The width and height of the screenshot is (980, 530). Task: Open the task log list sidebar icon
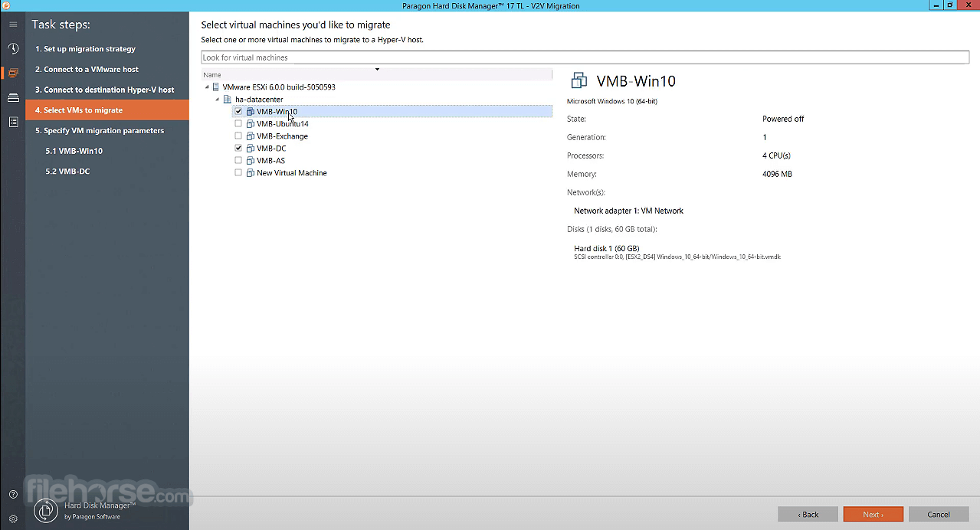pos(13,122)
